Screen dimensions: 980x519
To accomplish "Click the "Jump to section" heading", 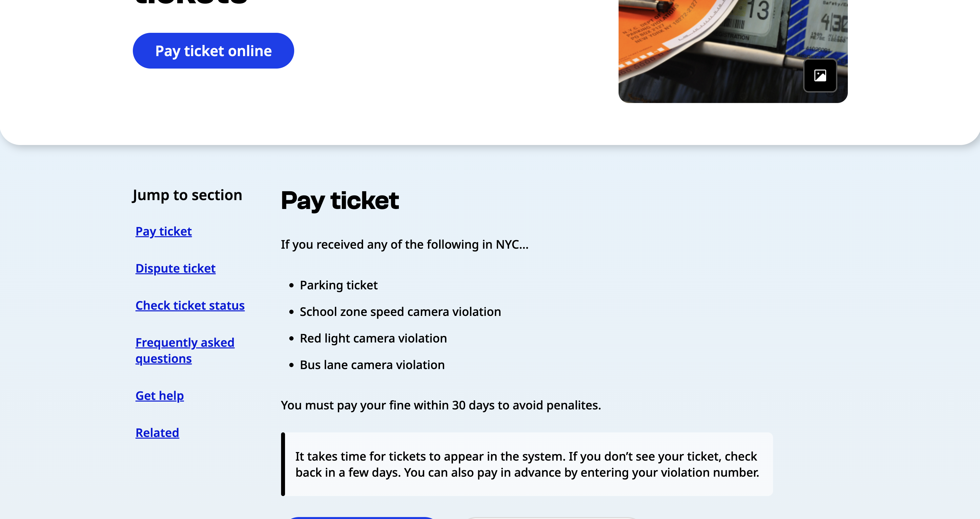I will (187, 195).
